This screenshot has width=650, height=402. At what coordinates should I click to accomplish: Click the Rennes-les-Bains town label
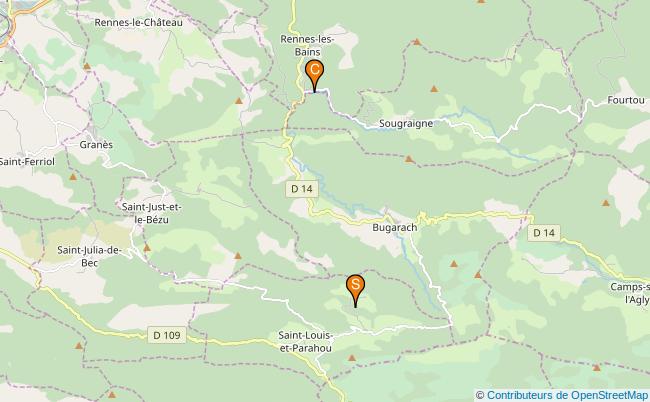(x=307, y=46)
